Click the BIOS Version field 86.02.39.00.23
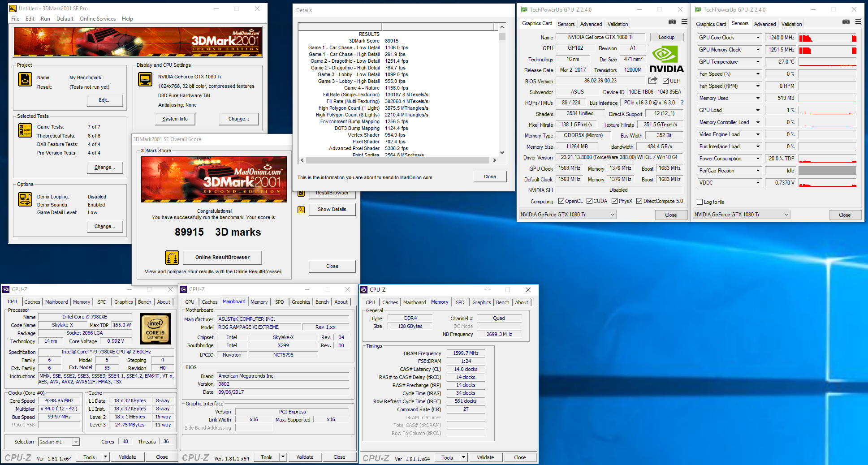The height and width of the screenshot is (465, 868). pyautogui.click(x=600, y=81)
